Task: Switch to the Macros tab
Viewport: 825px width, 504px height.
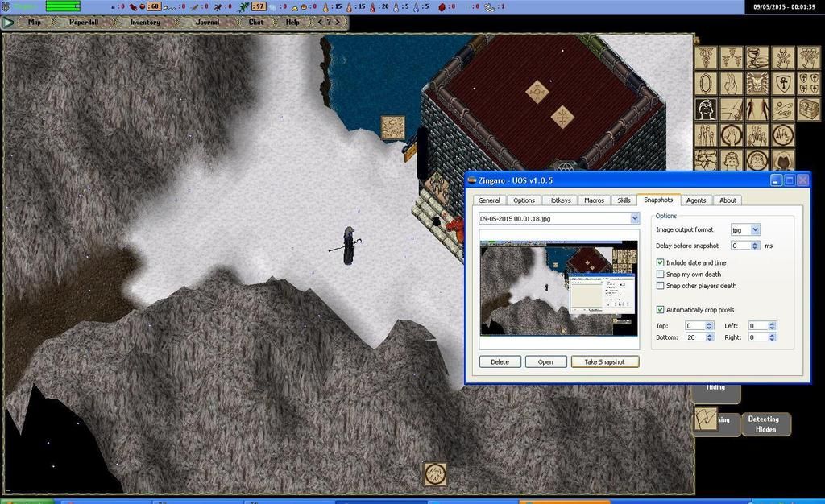Action: [x=594, y=200]
